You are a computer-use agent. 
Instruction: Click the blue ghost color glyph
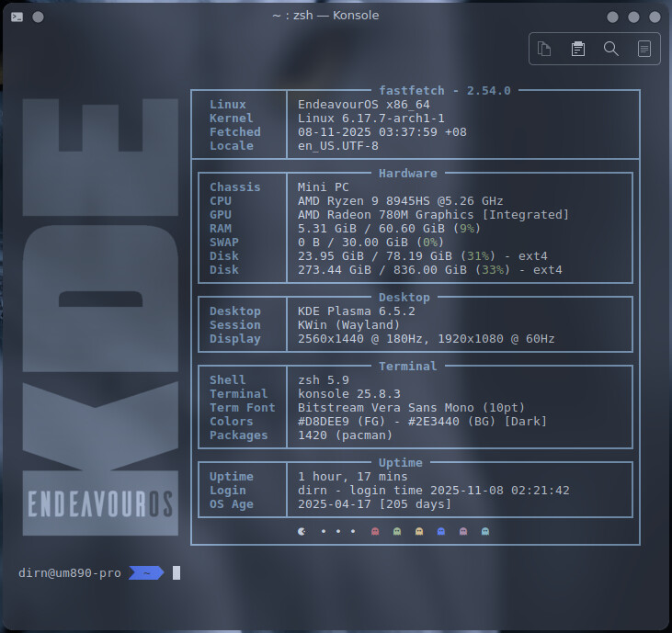click(441, 531)
